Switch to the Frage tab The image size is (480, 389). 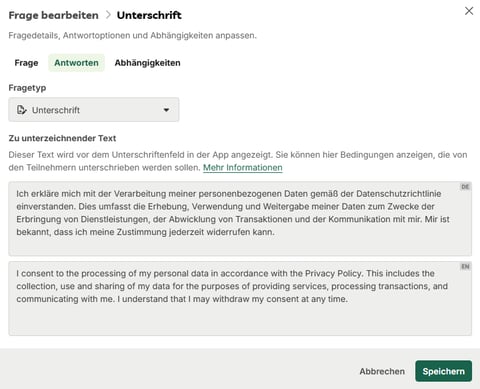coord(26,63)
